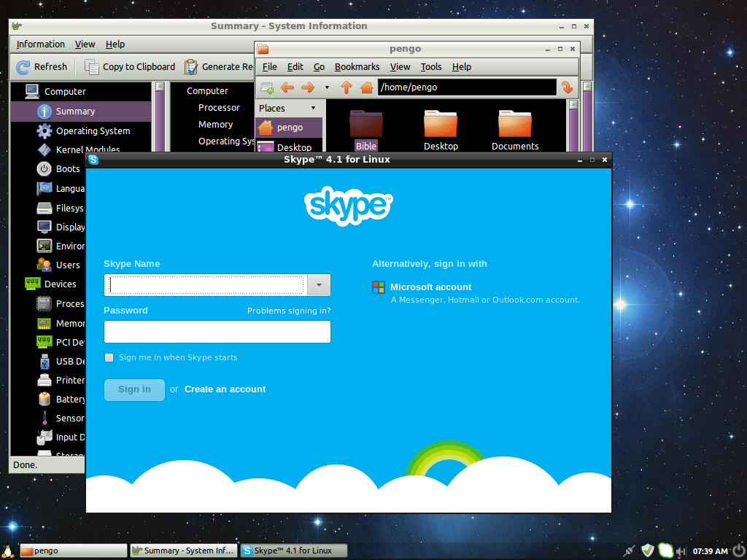
Task: Click the volume speaker tray icon
Action: click(681, 551)
